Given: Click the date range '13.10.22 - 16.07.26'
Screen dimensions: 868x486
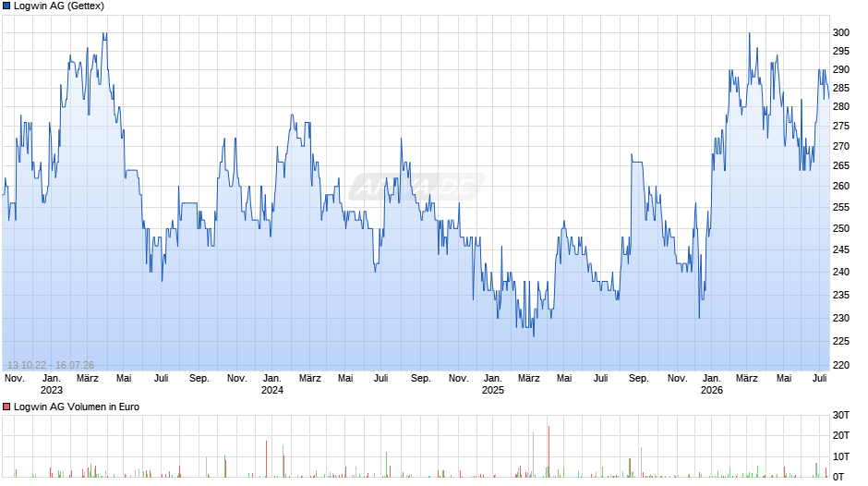Looking at the screenshot, I should pos(51,365).
